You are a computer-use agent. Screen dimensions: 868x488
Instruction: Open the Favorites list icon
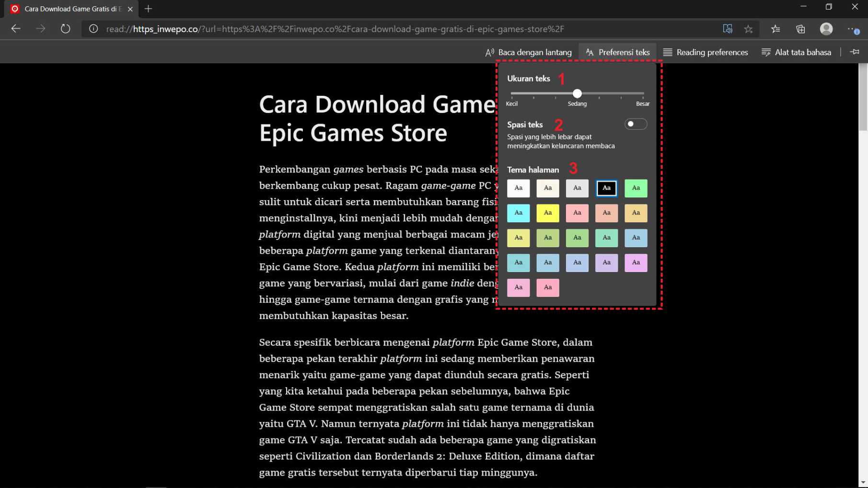[775, 29]
